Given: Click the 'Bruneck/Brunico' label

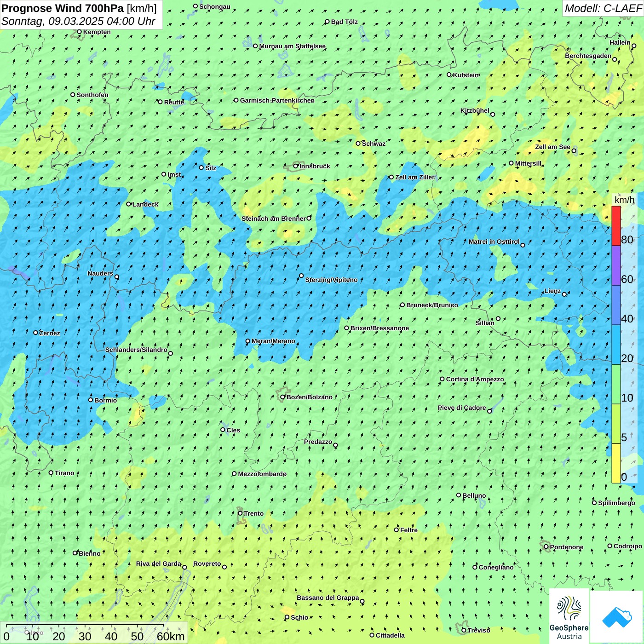Looking at the screenshot, I should point(432,305).
